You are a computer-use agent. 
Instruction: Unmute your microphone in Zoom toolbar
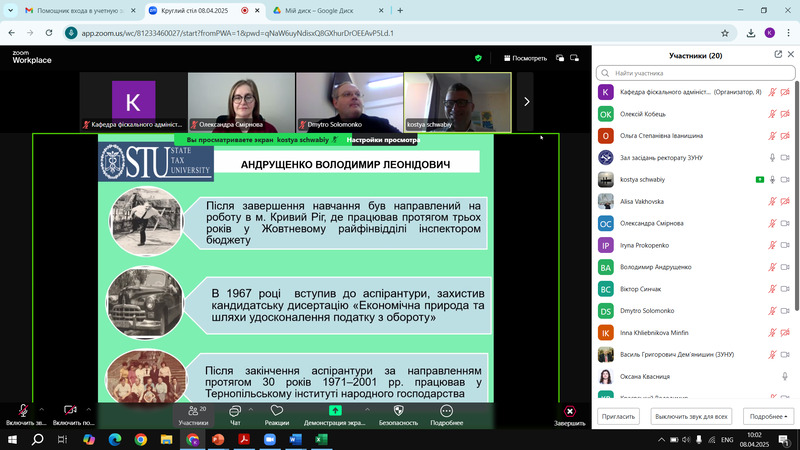23,415
